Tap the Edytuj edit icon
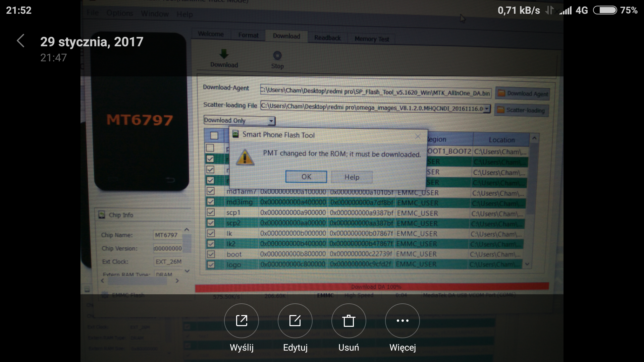The image size is (644, 362). (295, 321)
